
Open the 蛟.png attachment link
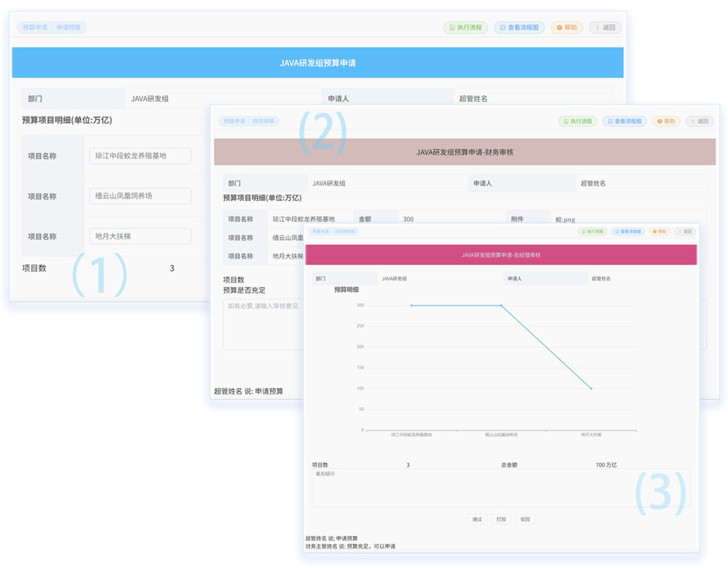click(565, 219)
